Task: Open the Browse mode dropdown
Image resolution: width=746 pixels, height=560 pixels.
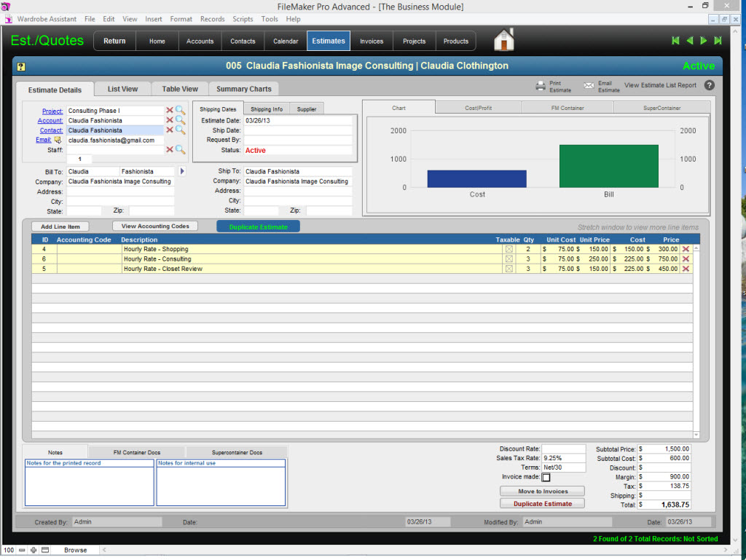Action: [76, 550]
